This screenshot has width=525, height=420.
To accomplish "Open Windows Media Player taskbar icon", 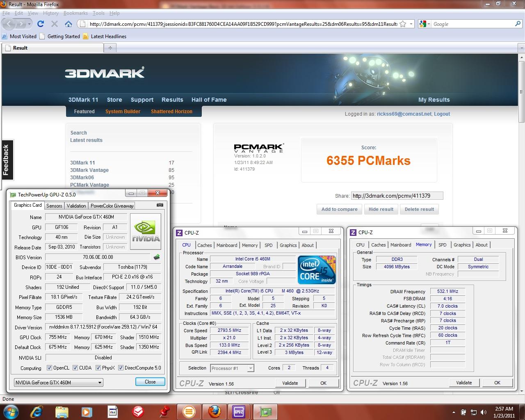I will (87, 411).
